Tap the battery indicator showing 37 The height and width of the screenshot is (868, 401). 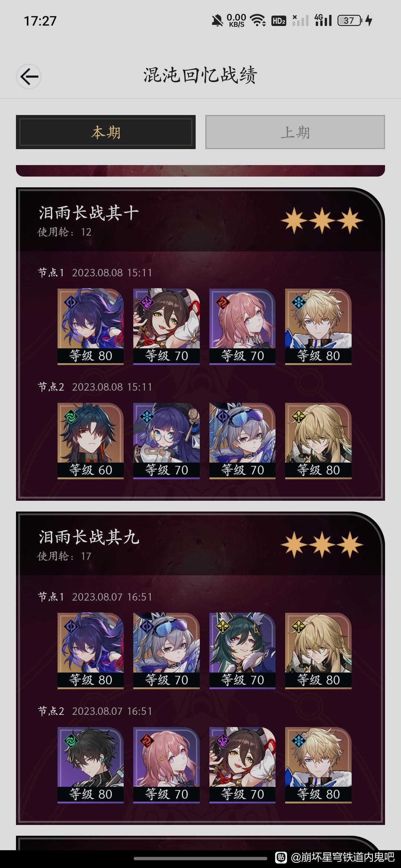349,20
